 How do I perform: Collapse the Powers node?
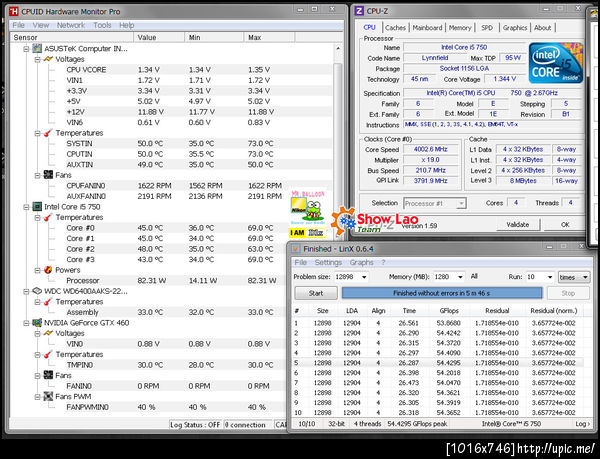pyautogui.click(x=38, y=270)
